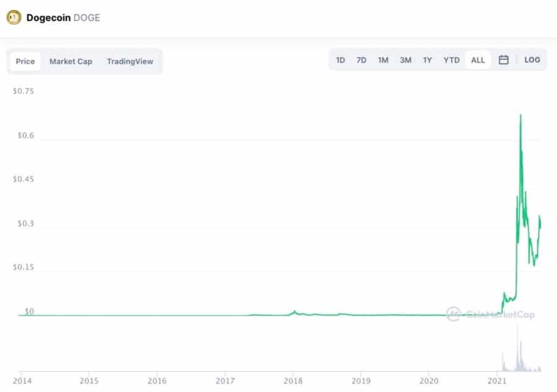This screenshot has height=392, width=557.
Task: Keep the ALL time range selected
Action: (x=478, y=60)
